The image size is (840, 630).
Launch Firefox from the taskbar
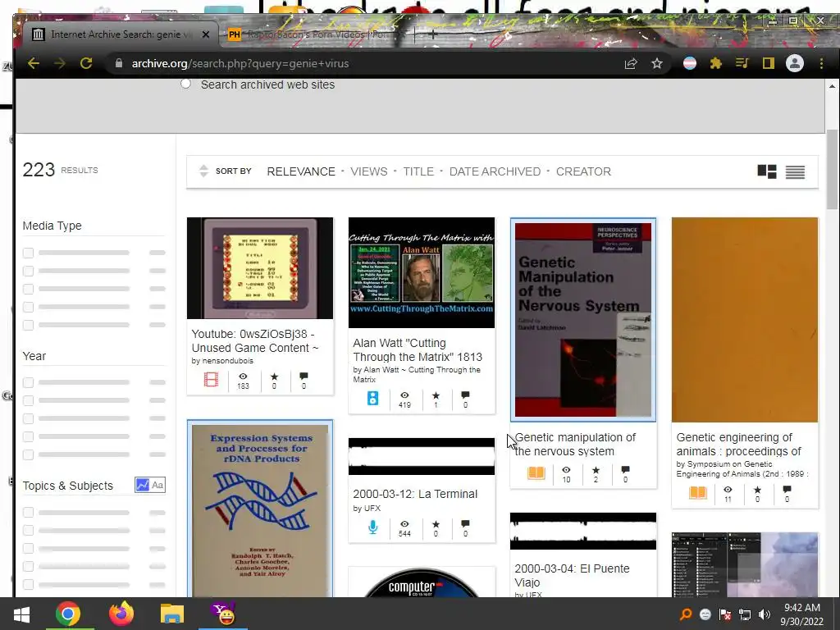(121, 614)
